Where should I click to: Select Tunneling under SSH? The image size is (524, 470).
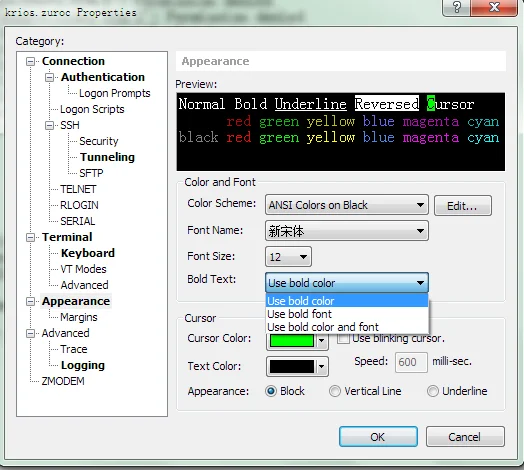tap(107, 157)
